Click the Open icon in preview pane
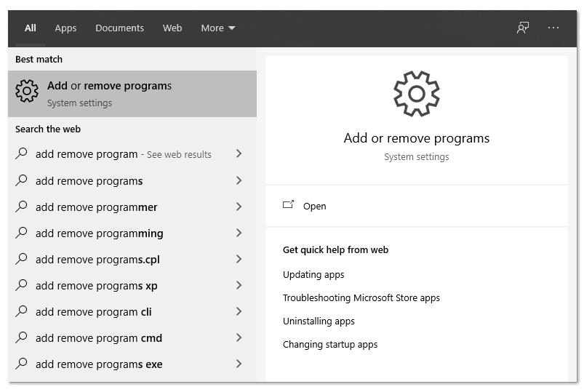Viewport: 584px width, 392px height. 289,205
